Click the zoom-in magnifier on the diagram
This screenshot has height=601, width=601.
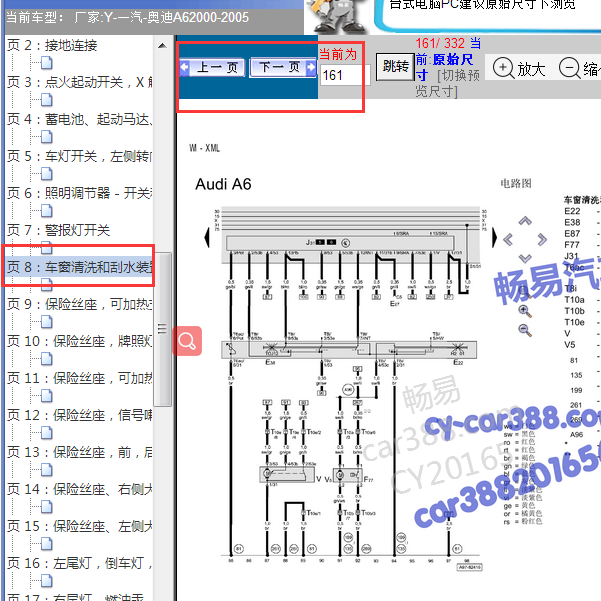[525, 311]
